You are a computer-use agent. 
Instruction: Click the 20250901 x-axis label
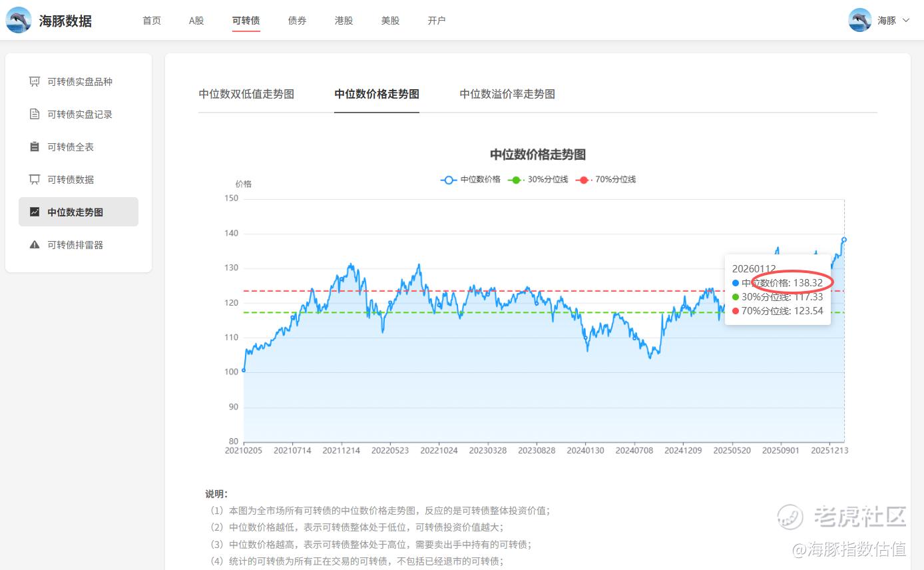pos(781,451)
